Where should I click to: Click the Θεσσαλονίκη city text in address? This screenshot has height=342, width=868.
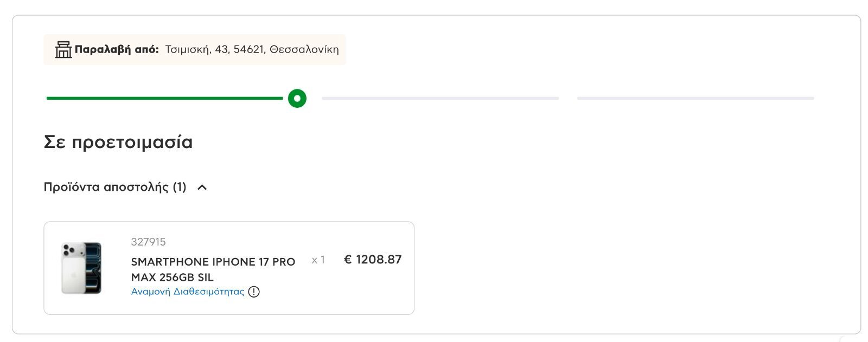[304, 49]
